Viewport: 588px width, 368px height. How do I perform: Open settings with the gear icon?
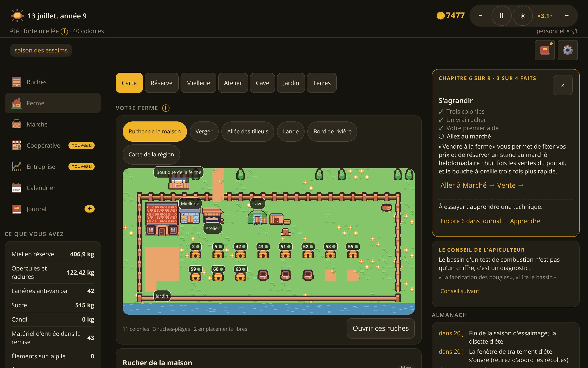tap(568, 50)
